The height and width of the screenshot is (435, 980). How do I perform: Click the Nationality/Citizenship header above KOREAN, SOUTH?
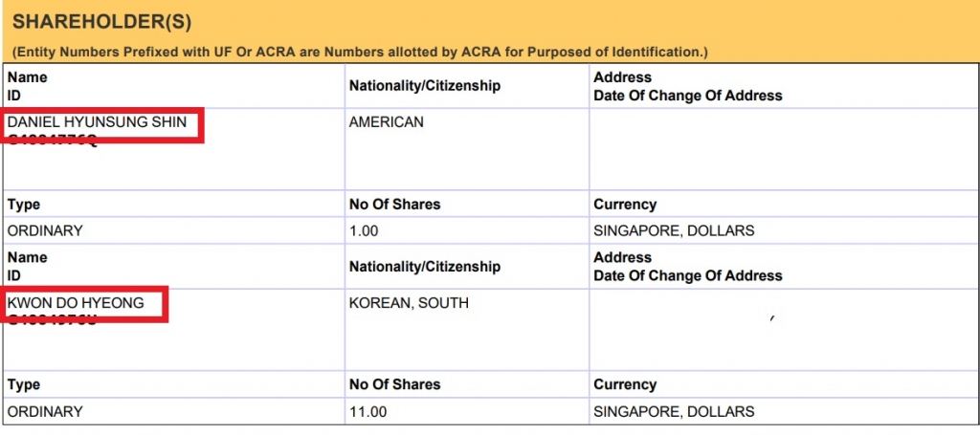(x=424, y=267)
